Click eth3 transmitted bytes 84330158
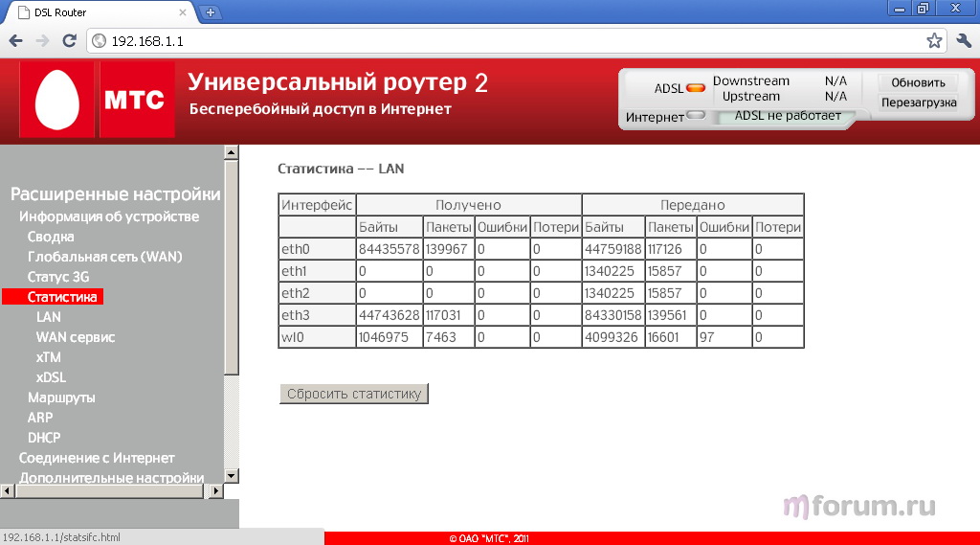This screenshot has height=545, width=980. click(613, 315)
